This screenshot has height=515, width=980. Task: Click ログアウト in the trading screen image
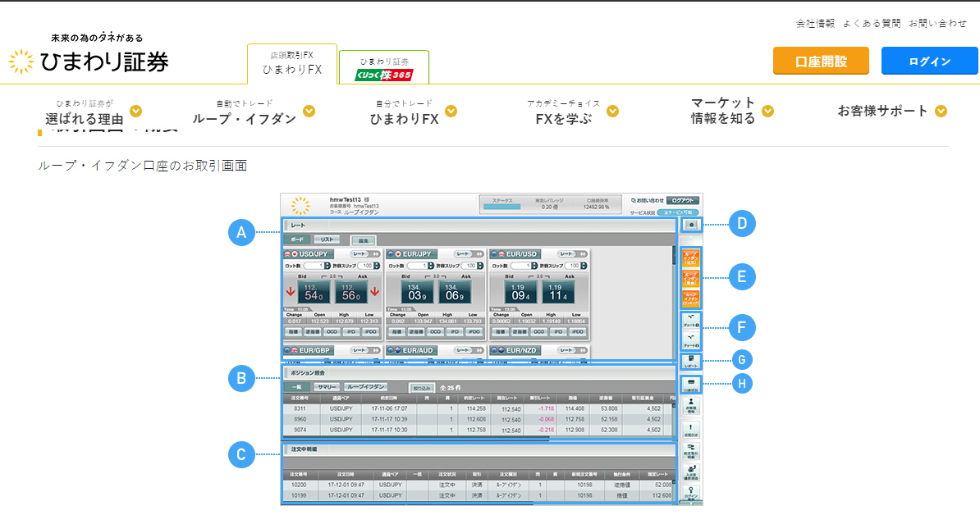click(683, 200)
